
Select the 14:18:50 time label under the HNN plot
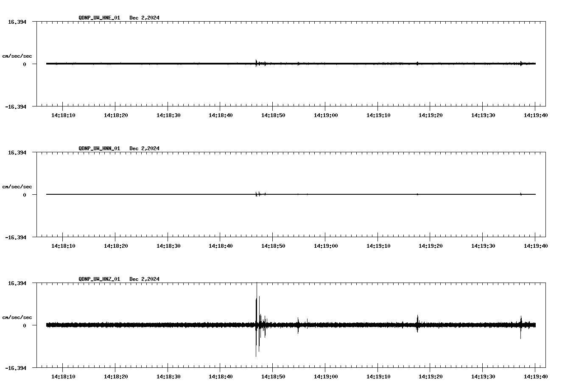click(x=273, y=246)
